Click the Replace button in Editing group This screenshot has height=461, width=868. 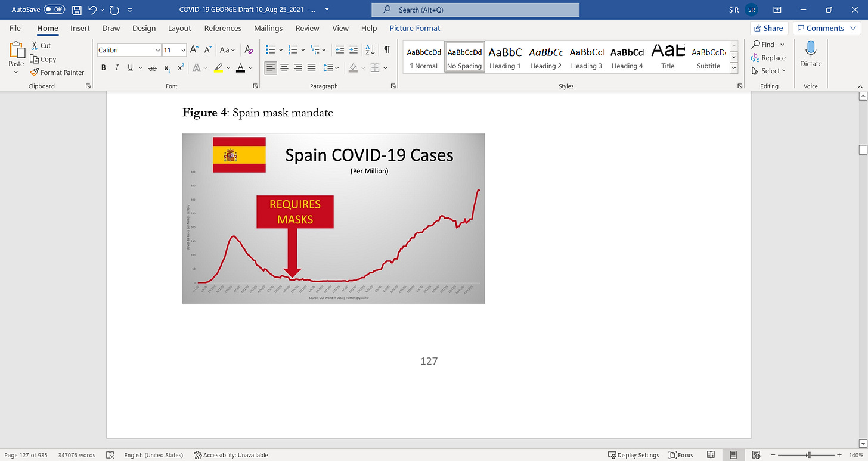coord(768,58)
